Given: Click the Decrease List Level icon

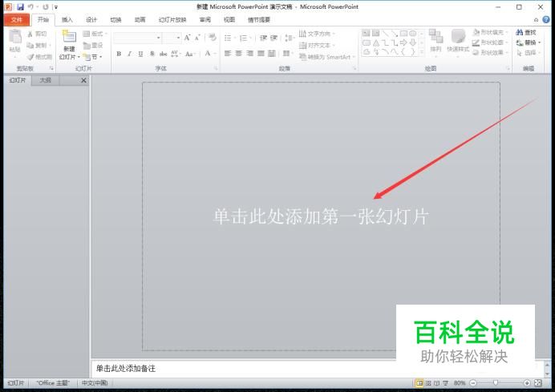Looking at the screenshot, I should point(263,38).
